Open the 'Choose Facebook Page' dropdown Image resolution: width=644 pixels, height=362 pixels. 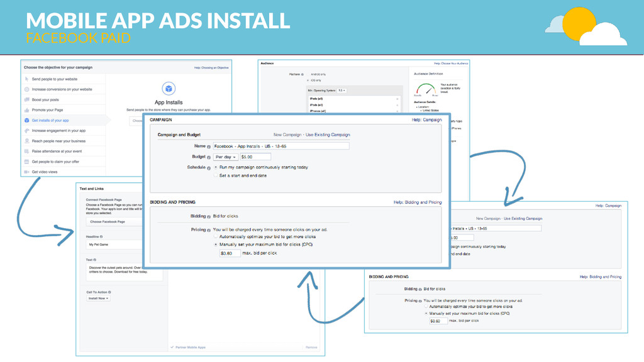click(x=114, y=222)
